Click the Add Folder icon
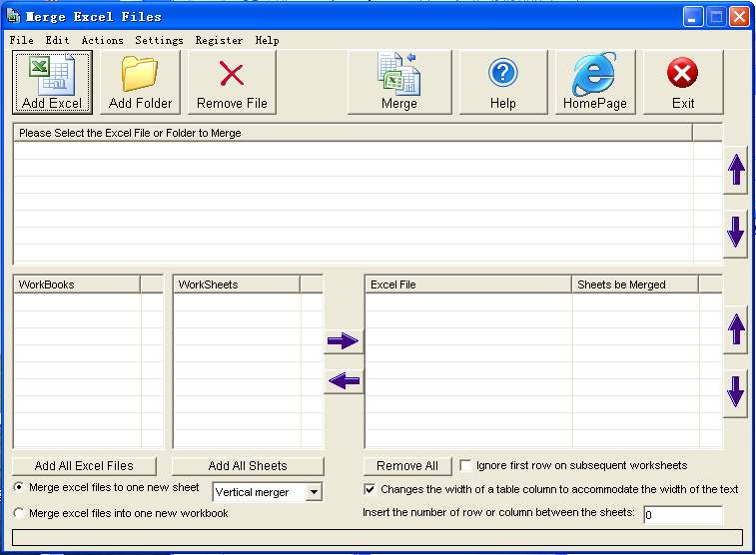 click(140, 75)
